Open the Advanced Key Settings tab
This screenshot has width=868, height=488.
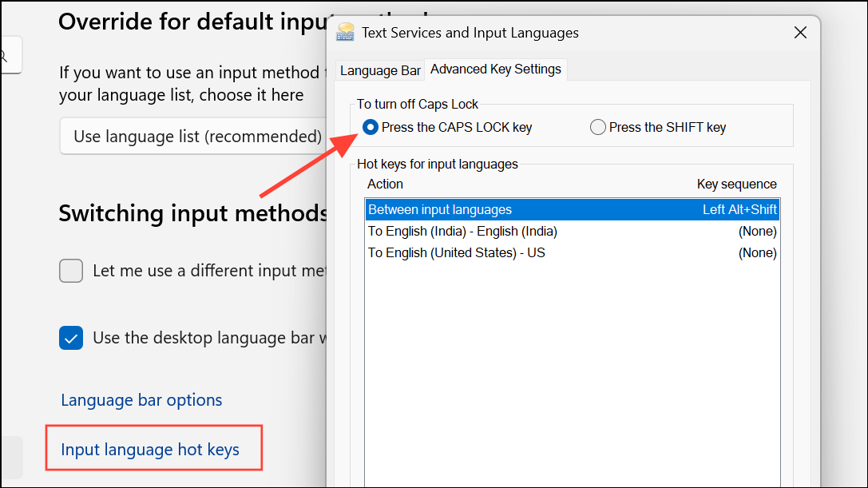pyautogui.click(x=496, y=69)
